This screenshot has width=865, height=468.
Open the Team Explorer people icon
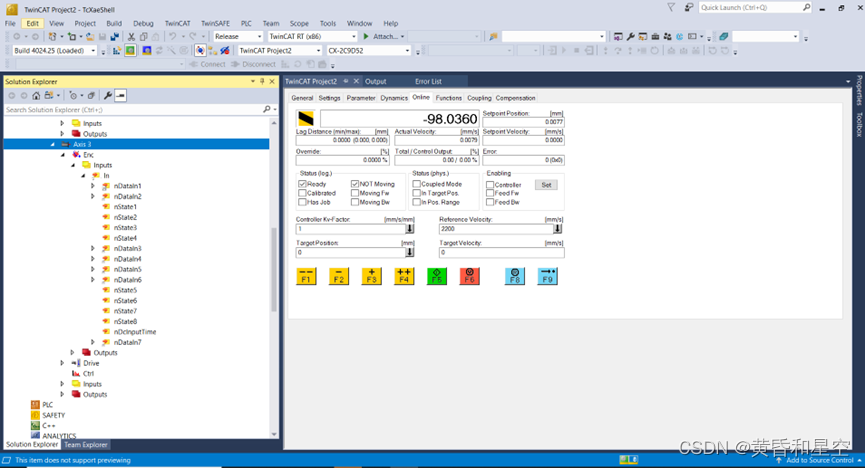668,36
